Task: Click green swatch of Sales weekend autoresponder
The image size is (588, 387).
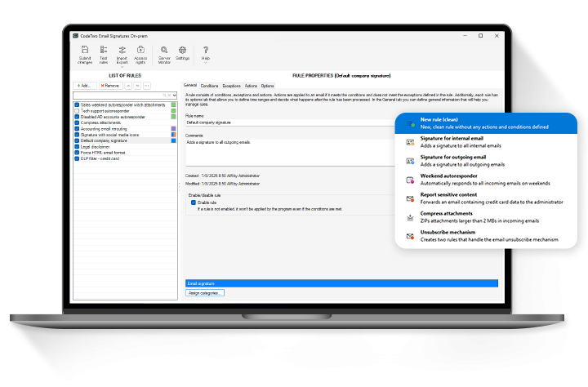Action: pyautogui.click(x=174, y=105)
